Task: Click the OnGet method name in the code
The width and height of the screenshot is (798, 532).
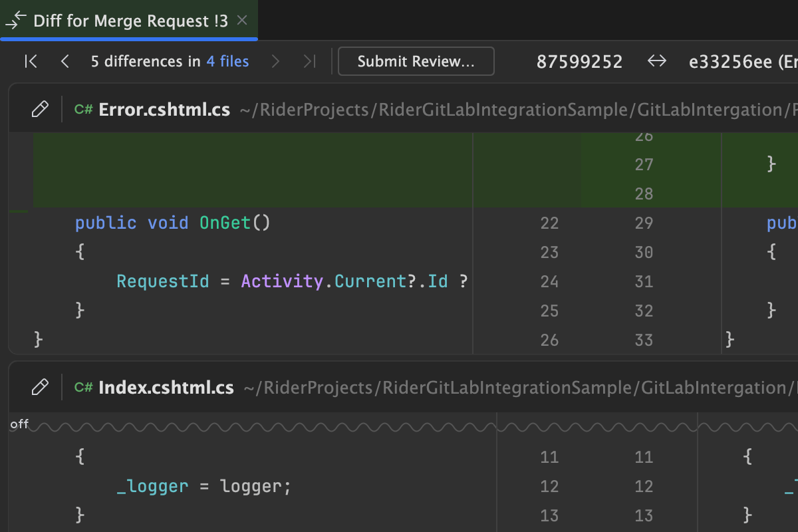Action: [225, 223]
